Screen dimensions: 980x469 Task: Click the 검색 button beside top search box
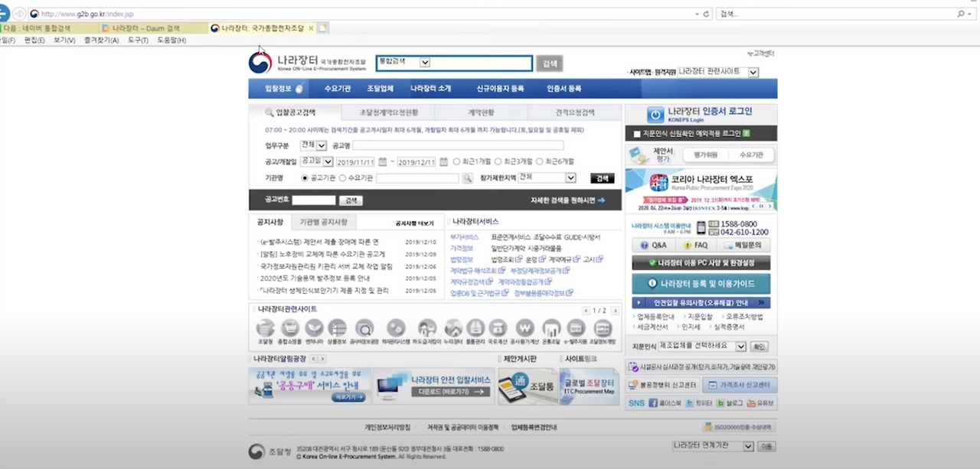point(549,64)
